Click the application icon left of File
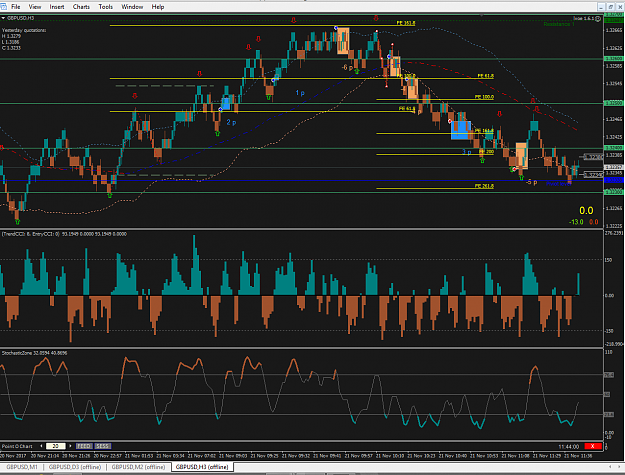The height and width of the screenshot is (475, 625). pos(3,7)
